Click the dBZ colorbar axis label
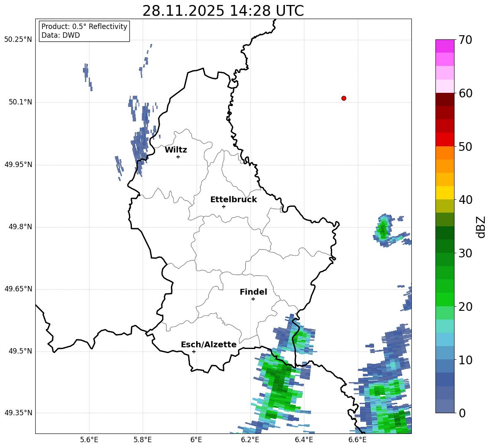This screenshot has height=448, width=491. [481, 227]
